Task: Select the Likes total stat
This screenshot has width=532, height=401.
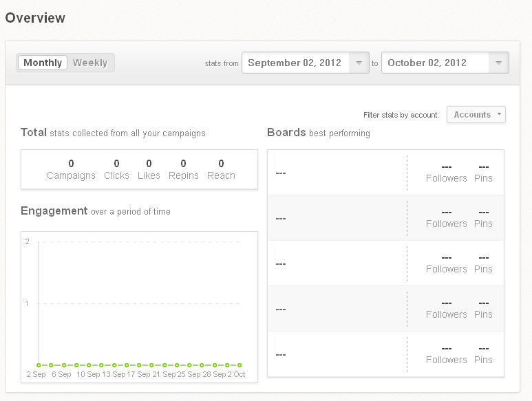Action: coord(149,169)
